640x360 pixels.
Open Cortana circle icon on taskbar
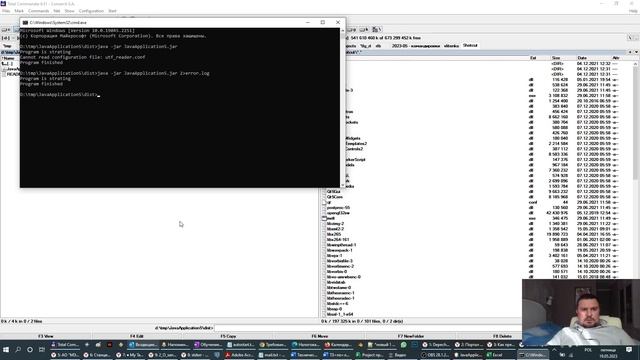[30, 350]
